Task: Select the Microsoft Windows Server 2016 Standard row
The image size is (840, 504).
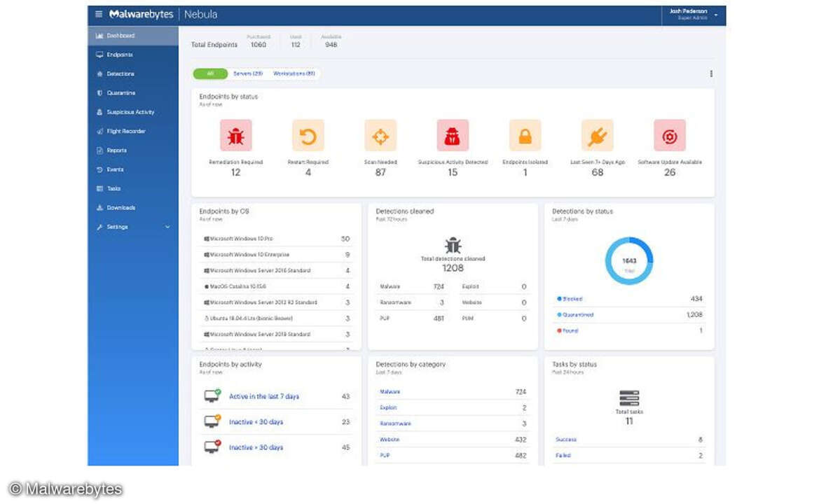Action: coord(277,271)
